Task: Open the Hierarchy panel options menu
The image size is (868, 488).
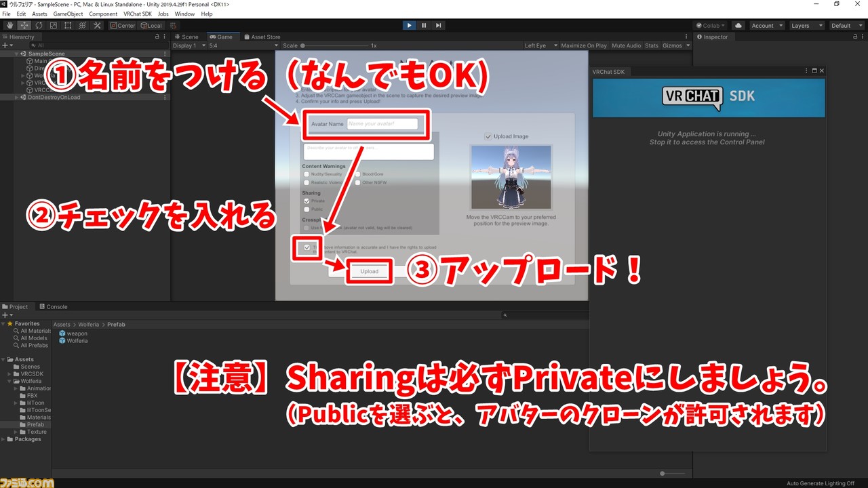Action: [x=165, y=37]
